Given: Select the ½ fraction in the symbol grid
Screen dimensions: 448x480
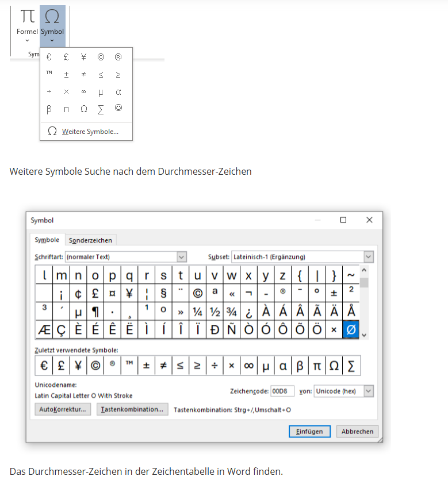Looking at the screenshot, I should click(215, 312).
